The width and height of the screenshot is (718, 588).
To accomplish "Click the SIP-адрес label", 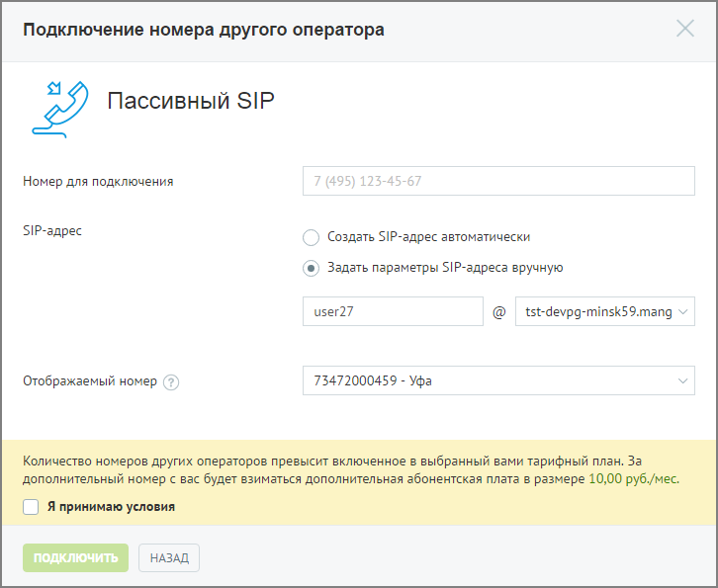I will (x=52, y=230).
